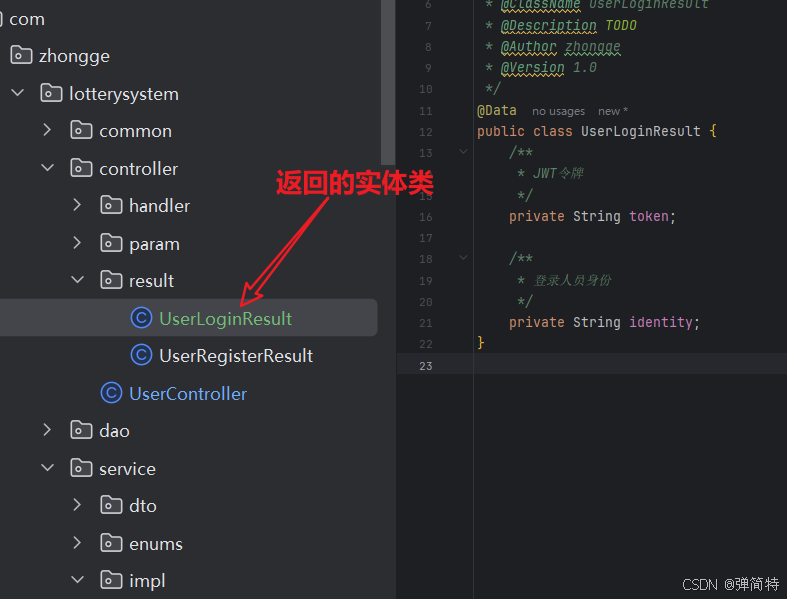Screen dimensions: 787x599
Task: Expand the enums package chevron
Action: tap(77, 543)
